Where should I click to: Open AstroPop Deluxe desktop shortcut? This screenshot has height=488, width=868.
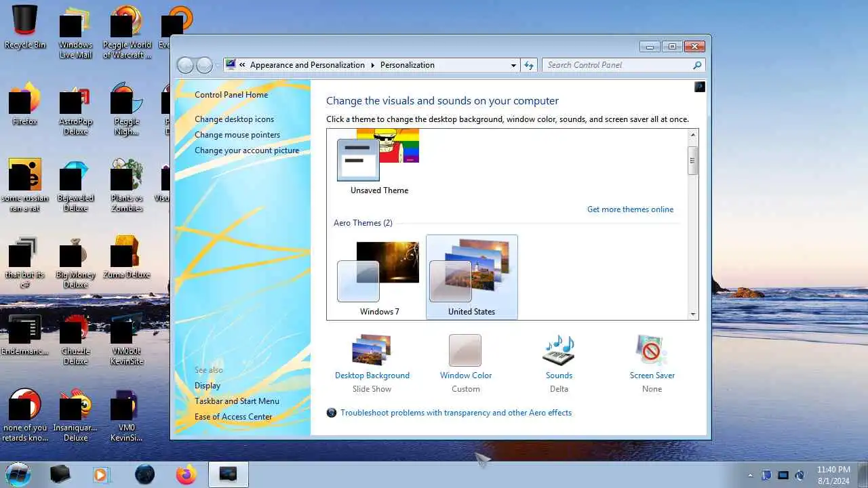pyautogui.click(x=75, y=108)
